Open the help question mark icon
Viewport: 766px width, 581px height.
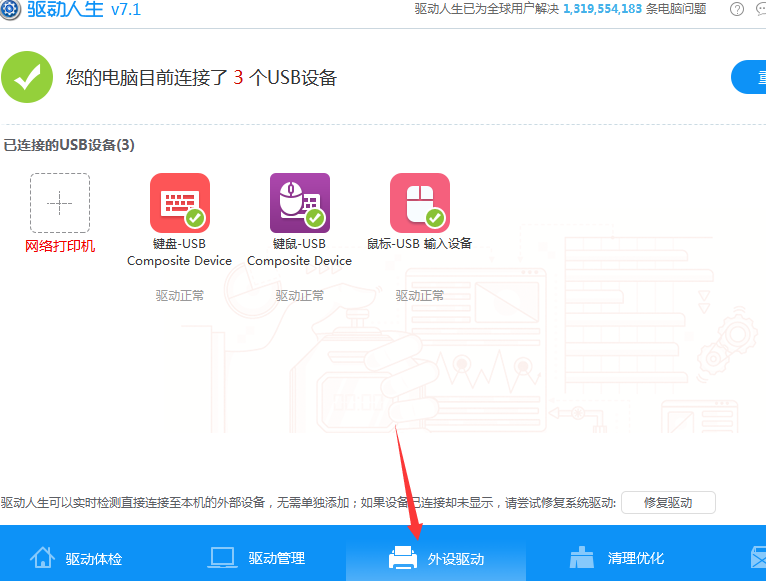[x=737, y=9]
